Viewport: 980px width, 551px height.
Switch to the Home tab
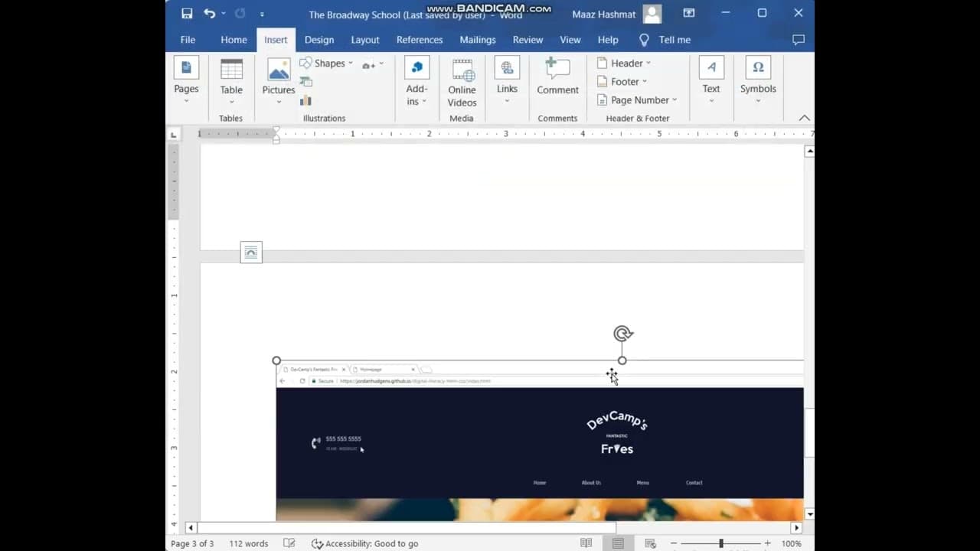coord(234,40)
